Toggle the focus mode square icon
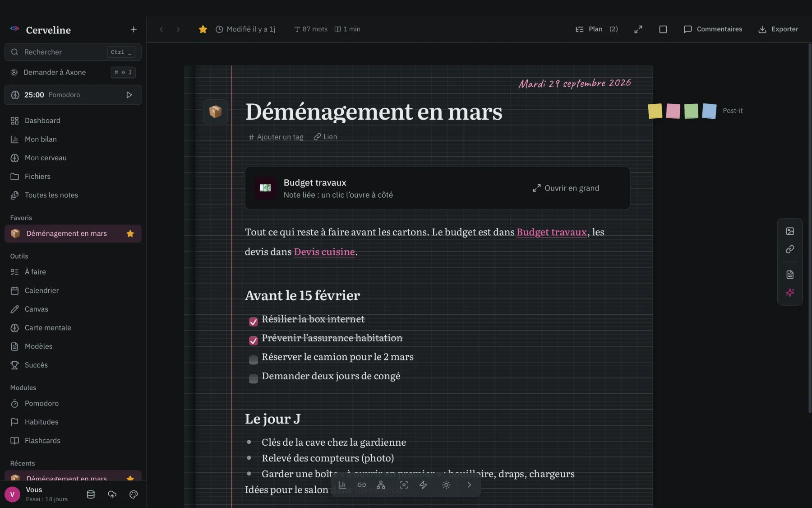This screenshot has height=508, width=812. [x=663, y=29]
